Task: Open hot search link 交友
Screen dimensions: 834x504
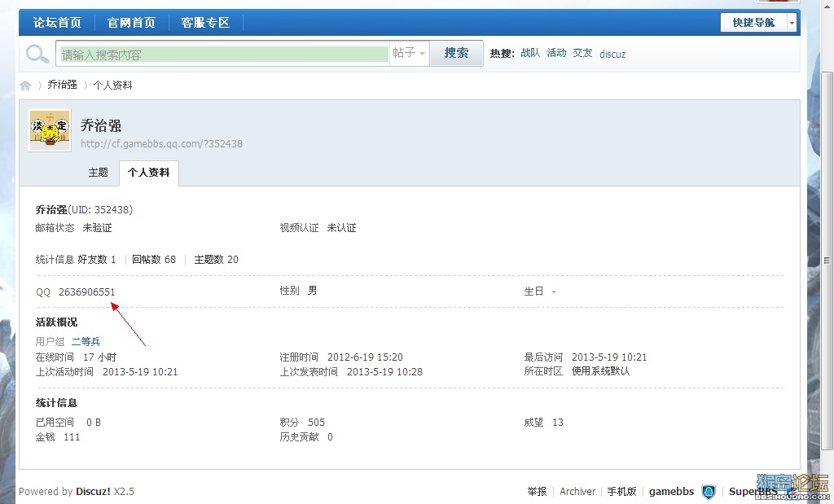Action: point(582,53)
